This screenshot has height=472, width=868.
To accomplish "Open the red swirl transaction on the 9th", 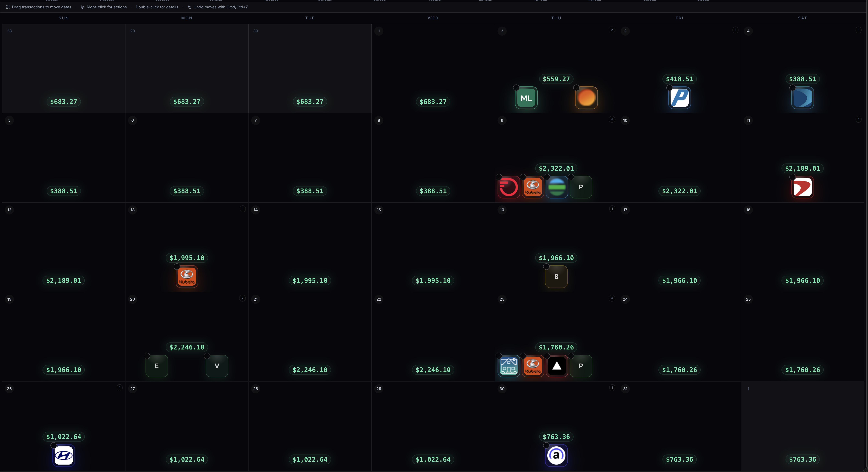I will (509, 187).
